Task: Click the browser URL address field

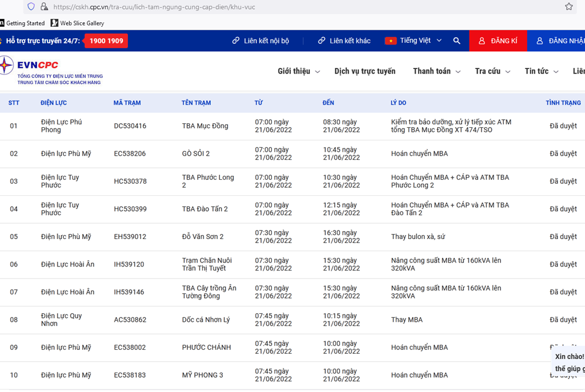Action: [x=286, y=7]
